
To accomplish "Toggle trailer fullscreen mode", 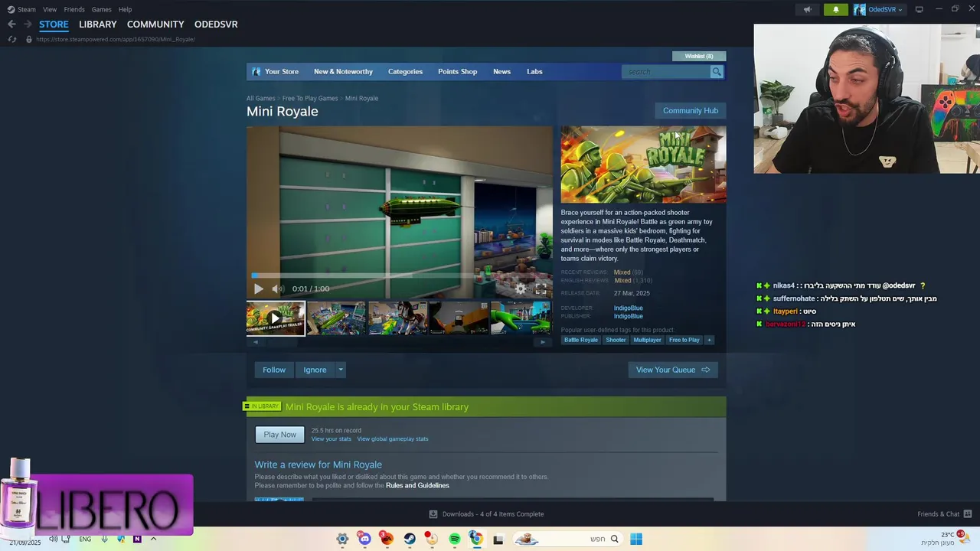I will (541, 289).
